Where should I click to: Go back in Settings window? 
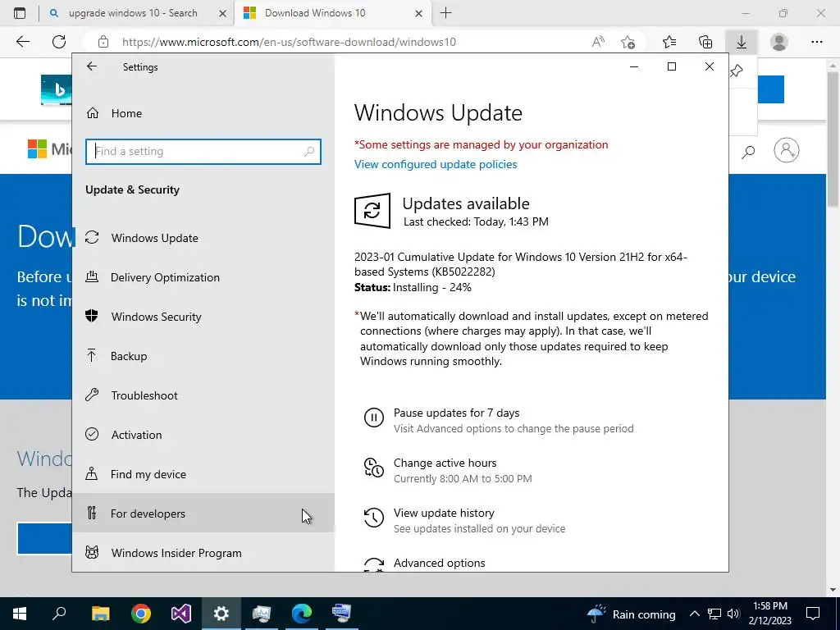pos(92,66)
